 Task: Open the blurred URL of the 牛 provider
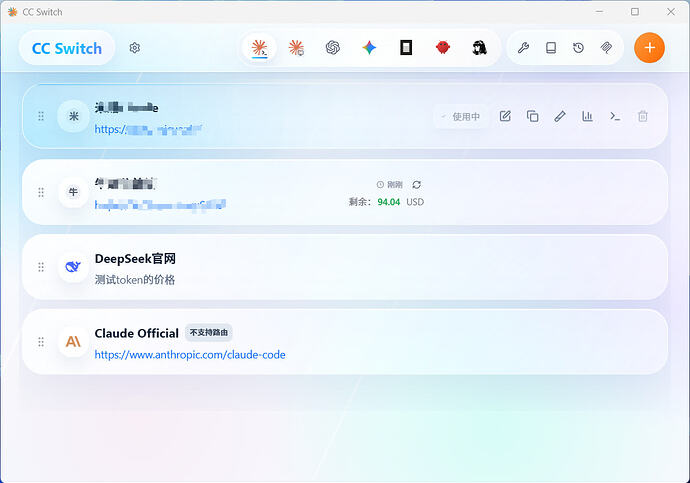pos(160,205)
